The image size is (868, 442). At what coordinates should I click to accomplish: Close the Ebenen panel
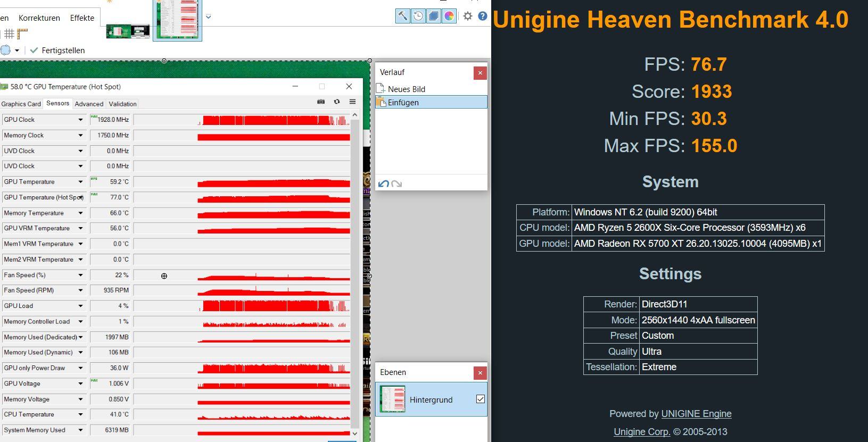(480, 373)
